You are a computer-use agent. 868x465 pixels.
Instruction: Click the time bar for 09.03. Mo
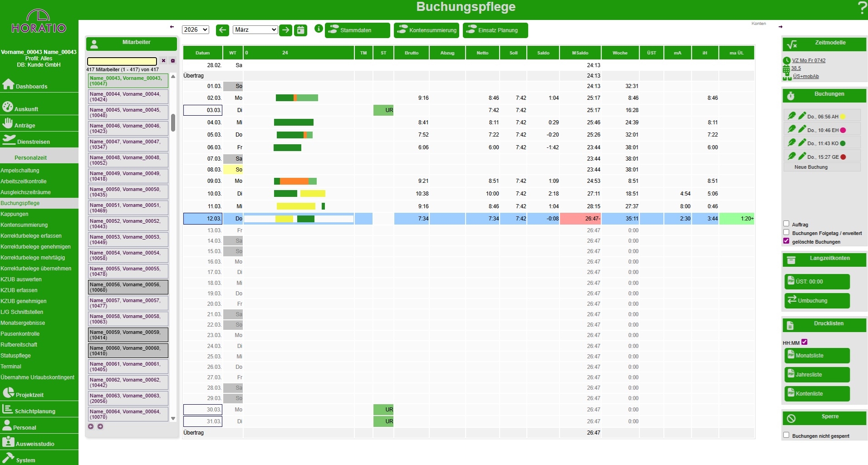click(295, 181)
